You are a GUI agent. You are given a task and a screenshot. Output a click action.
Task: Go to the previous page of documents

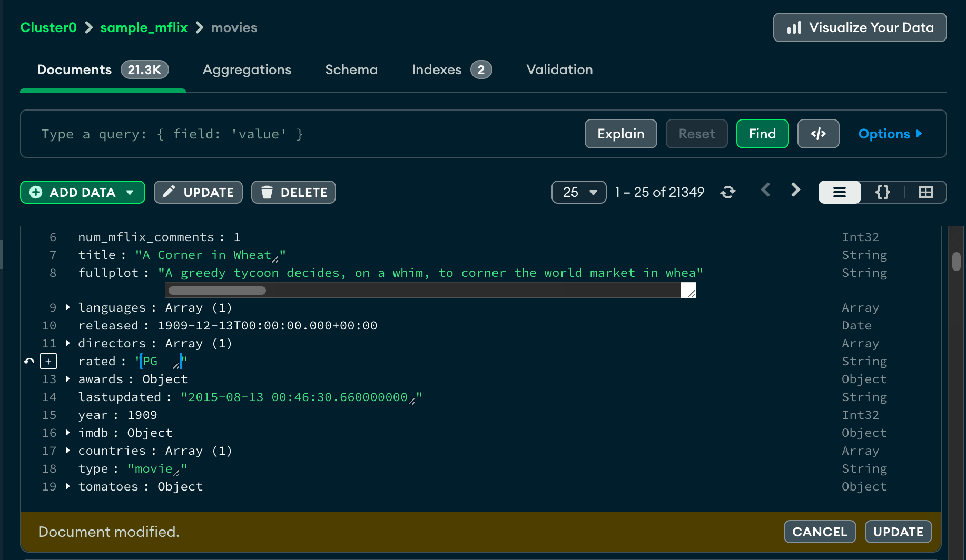[766, 191]
